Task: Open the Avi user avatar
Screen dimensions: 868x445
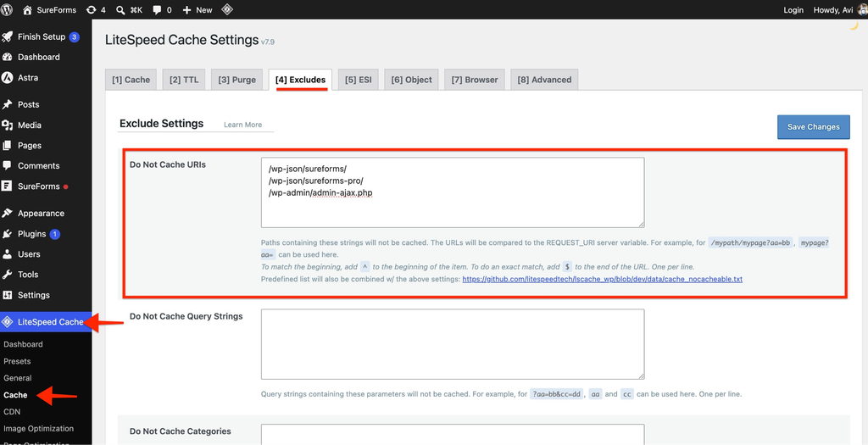Action: point(861,9)
